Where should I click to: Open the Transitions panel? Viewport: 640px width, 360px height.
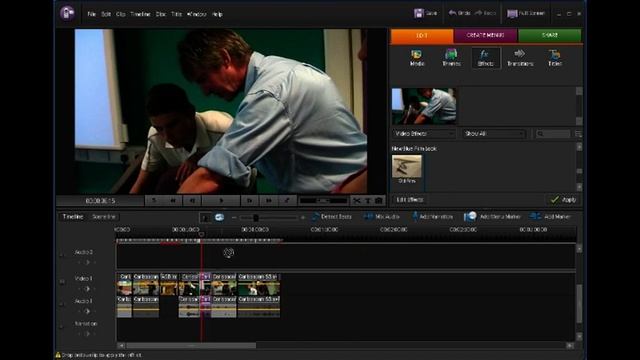tap(520, 58)
